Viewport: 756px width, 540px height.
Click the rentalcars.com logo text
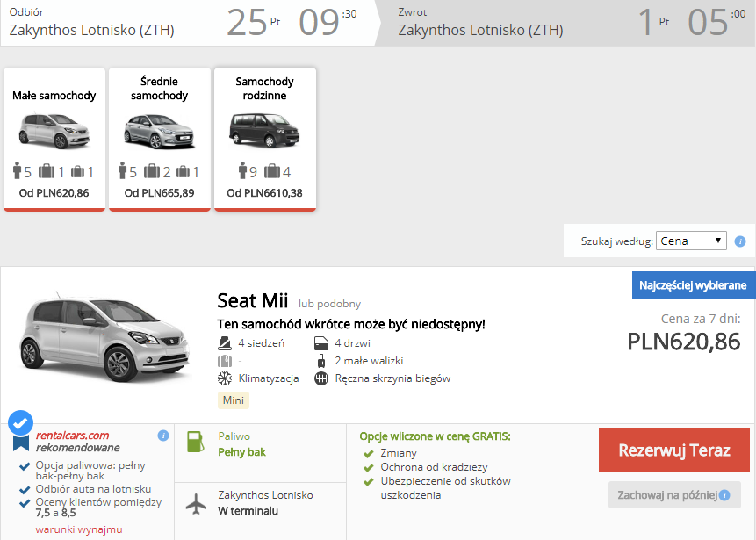[x=72, y=436]
